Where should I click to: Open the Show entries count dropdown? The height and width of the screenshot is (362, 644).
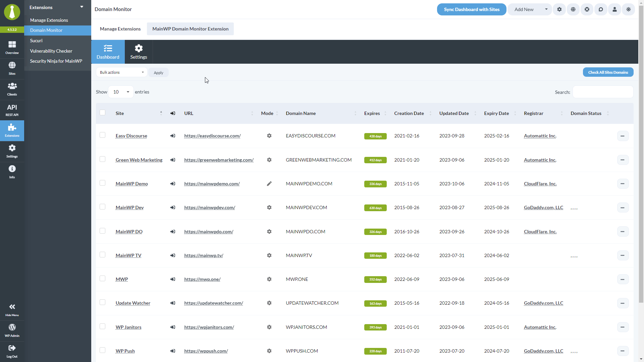click(121, 92)
